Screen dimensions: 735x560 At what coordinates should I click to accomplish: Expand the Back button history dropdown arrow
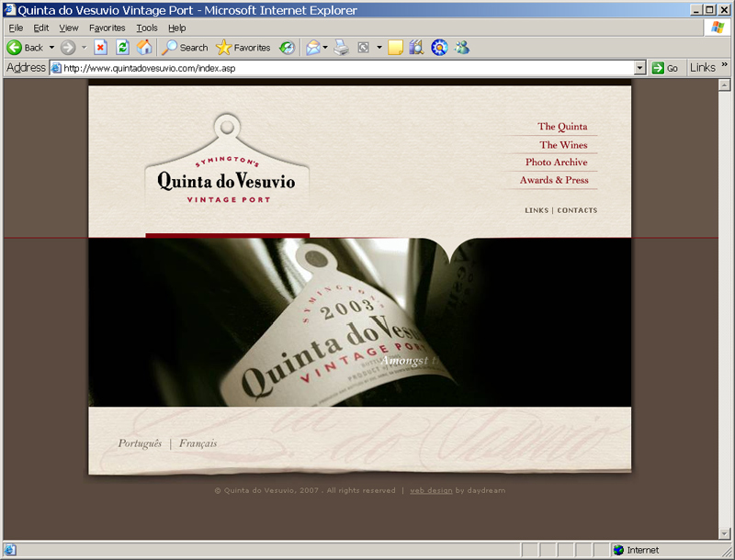tap(51, 48)
